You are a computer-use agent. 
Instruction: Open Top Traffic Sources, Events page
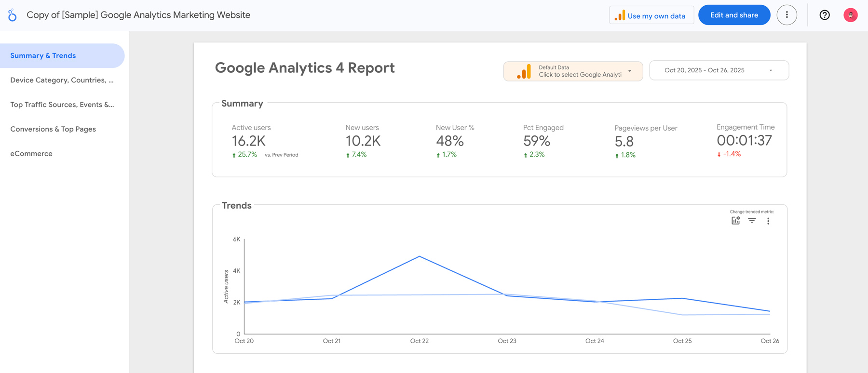[62, 105]
